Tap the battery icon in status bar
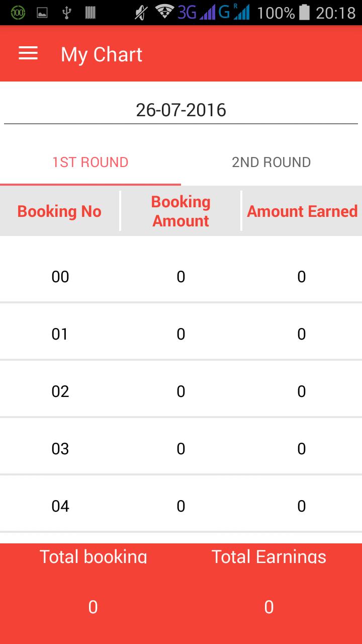Image resolution: width=362 pixels, height=644 pixels. [x=304, y=13]
